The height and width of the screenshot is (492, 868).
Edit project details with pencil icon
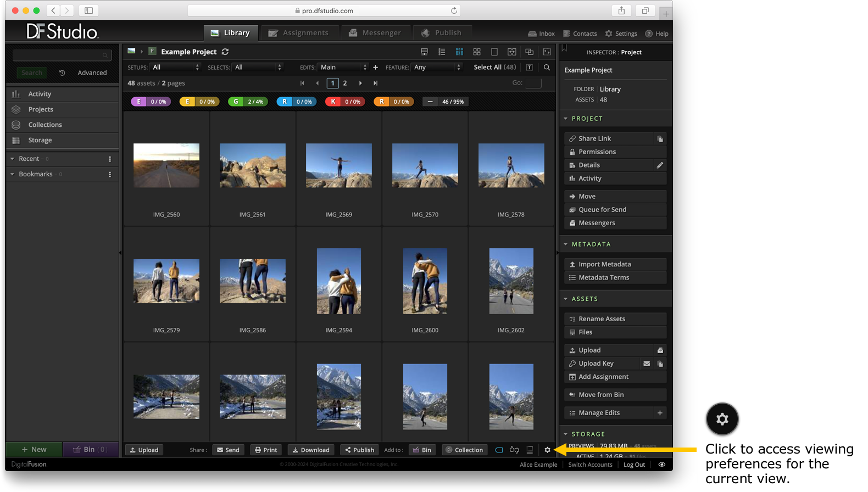click(x=660, y=165)
